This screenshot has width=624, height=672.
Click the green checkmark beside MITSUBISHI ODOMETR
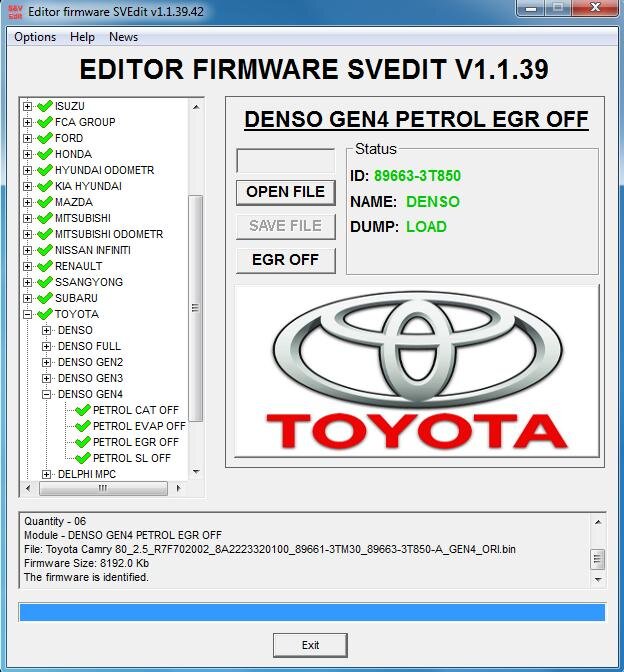45,234
